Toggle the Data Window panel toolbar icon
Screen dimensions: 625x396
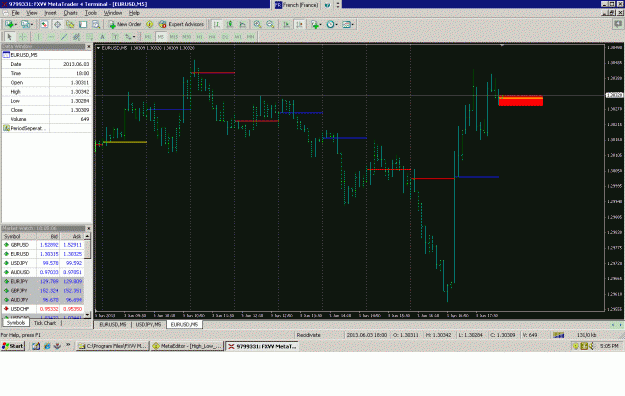pyautogui.click(x=57, y=24)
